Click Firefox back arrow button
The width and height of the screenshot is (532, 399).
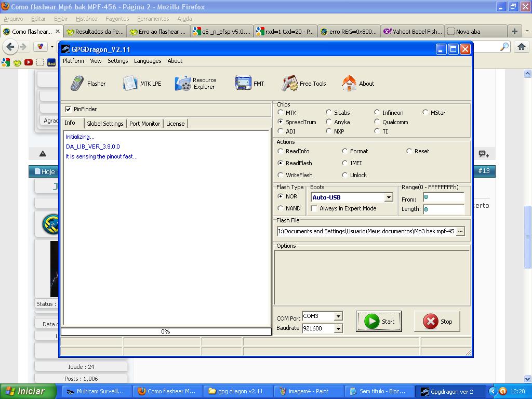click(10, 46)
